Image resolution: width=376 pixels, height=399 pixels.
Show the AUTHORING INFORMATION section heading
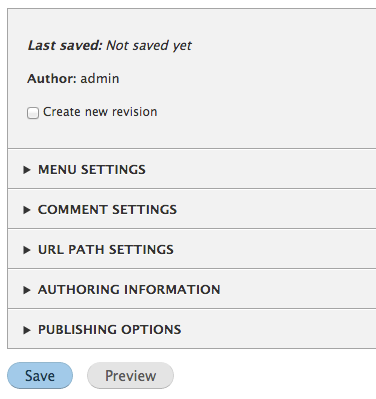coord(129,290)
